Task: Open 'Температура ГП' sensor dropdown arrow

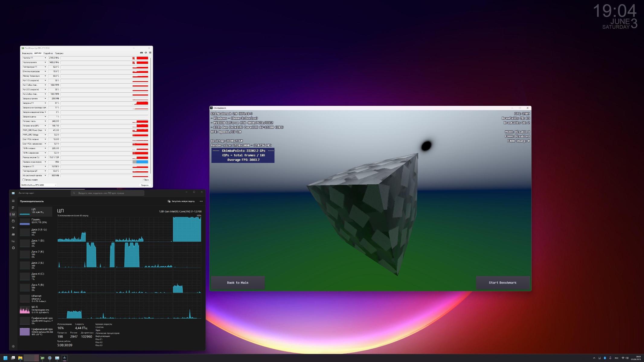Action: coord(45,67)
